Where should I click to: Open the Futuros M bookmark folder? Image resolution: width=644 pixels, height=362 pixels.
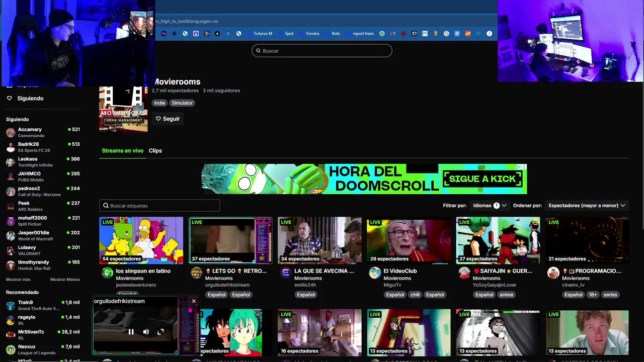[260, 34]
